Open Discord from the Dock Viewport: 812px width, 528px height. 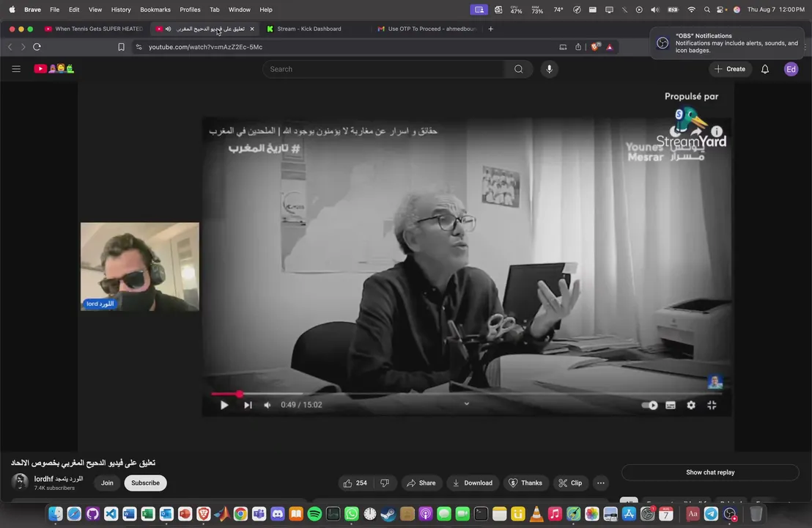(x=278, y=513)
